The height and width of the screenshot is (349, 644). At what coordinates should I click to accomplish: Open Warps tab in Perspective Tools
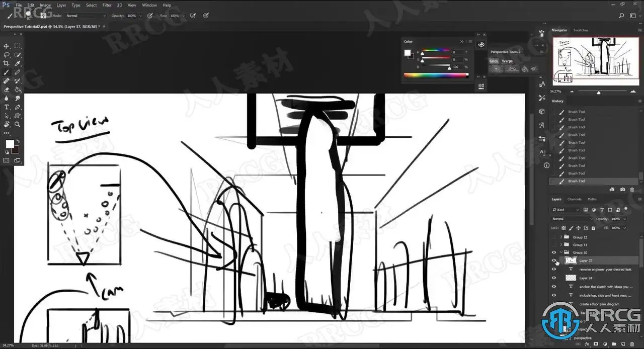tap(507, 61)
